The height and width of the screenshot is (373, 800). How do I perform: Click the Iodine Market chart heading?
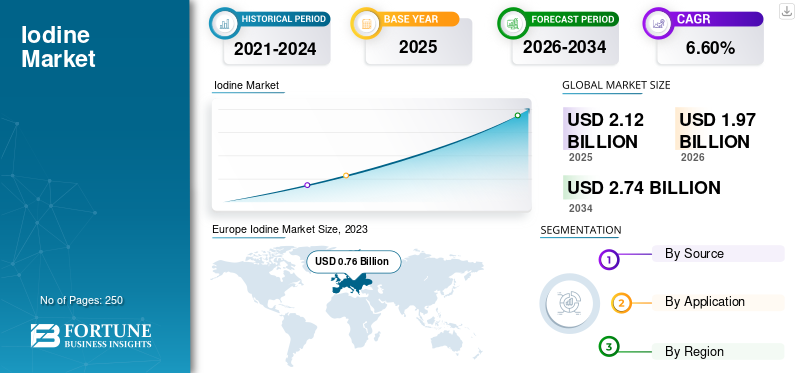tap(246, 85)
